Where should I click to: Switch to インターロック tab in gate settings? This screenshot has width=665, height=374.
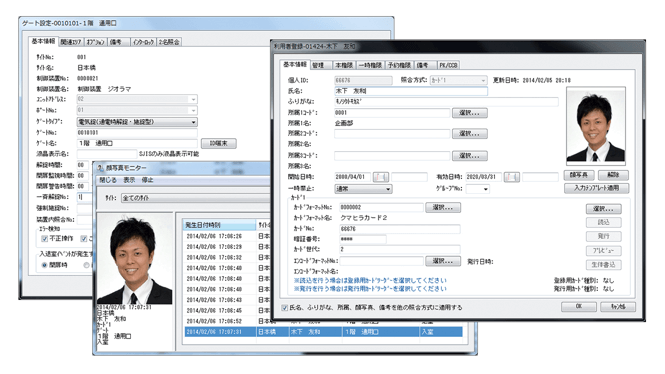pos(143,42)
